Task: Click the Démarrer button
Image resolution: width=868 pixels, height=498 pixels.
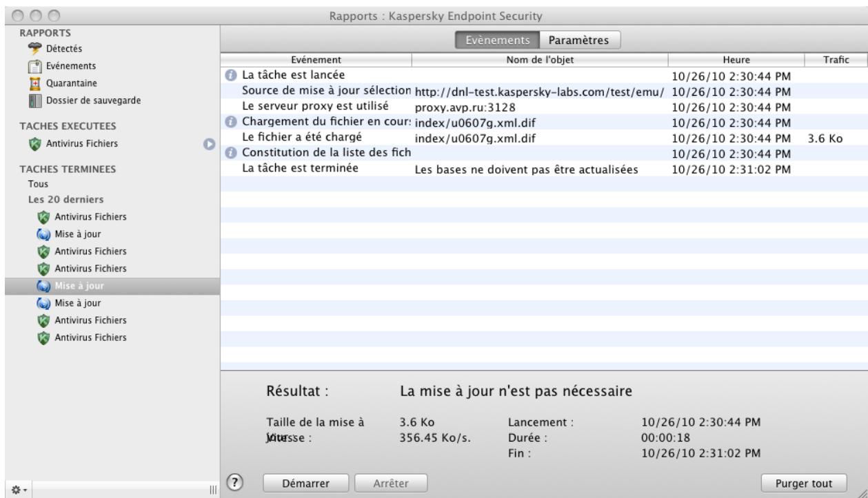Action: click(307, 483)
